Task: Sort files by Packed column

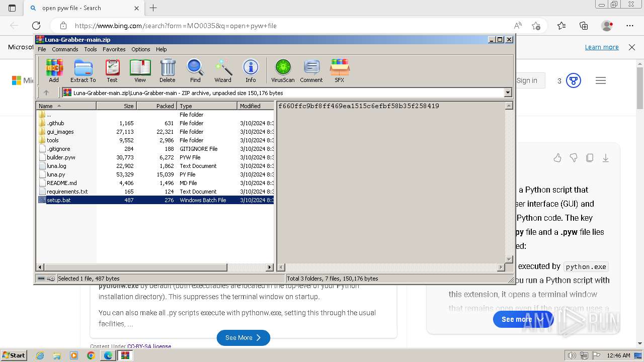Action: tap(156, 106)
